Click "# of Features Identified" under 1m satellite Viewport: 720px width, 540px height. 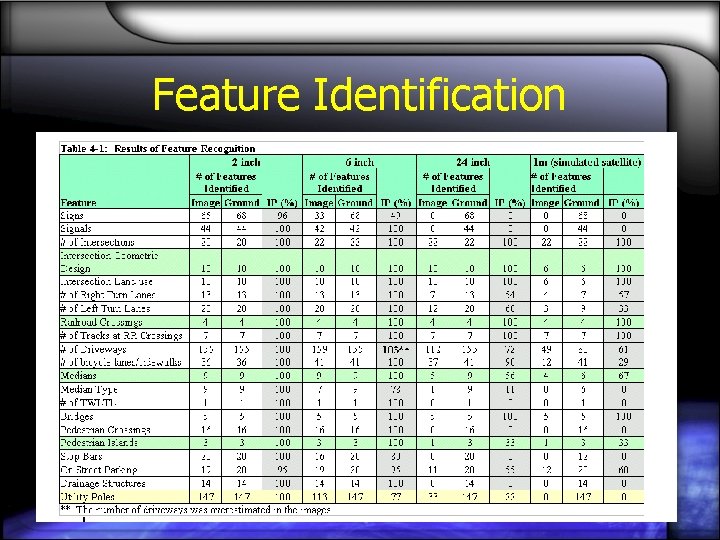coord(561,182)
